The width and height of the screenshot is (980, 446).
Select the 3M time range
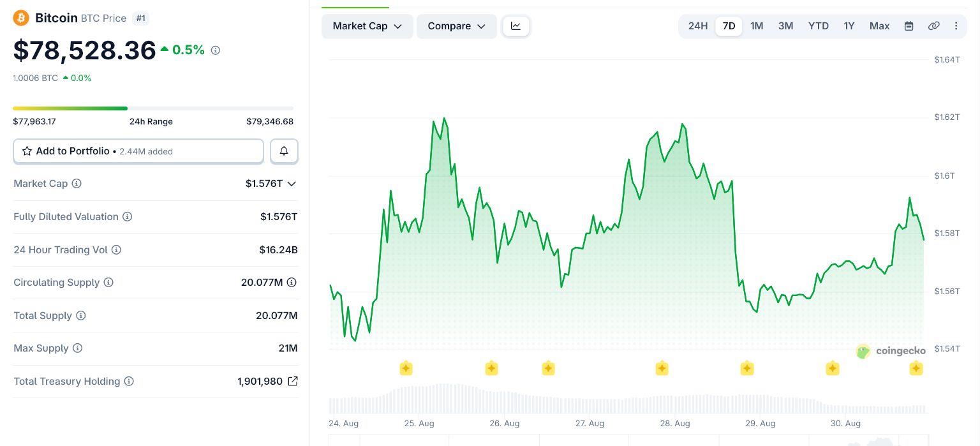point(785,26)
